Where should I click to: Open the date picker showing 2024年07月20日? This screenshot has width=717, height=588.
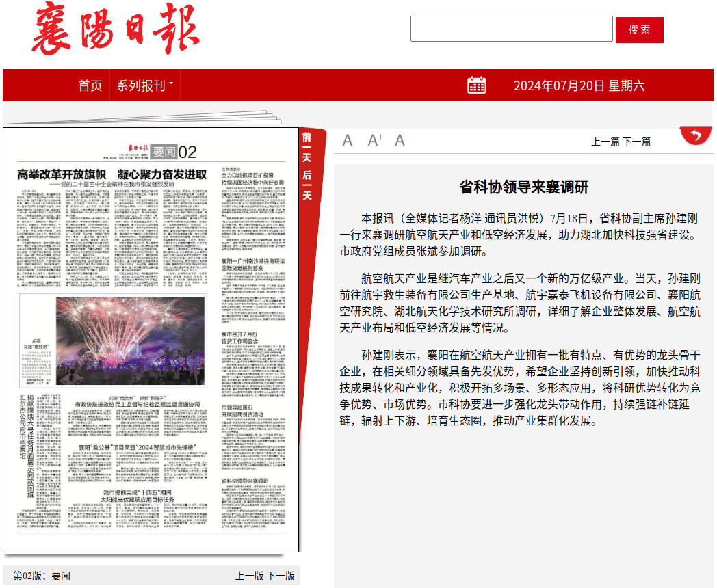(x=579, y=85)
